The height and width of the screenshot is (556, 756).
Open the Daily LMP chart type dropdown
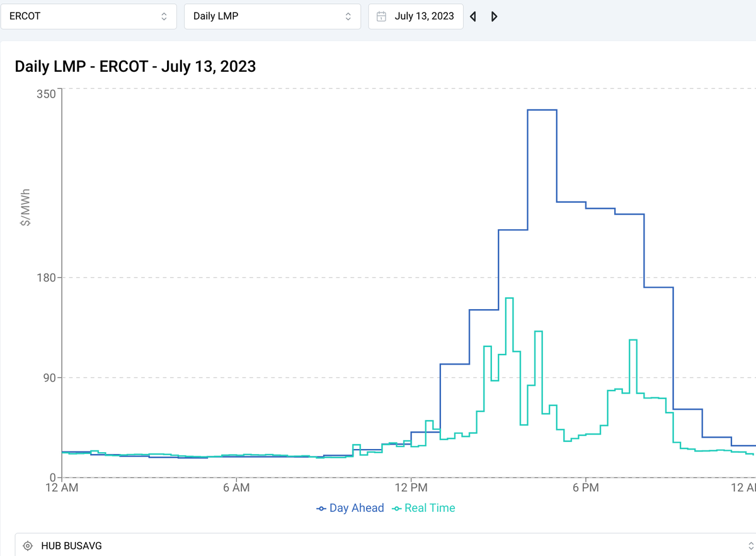272,16
